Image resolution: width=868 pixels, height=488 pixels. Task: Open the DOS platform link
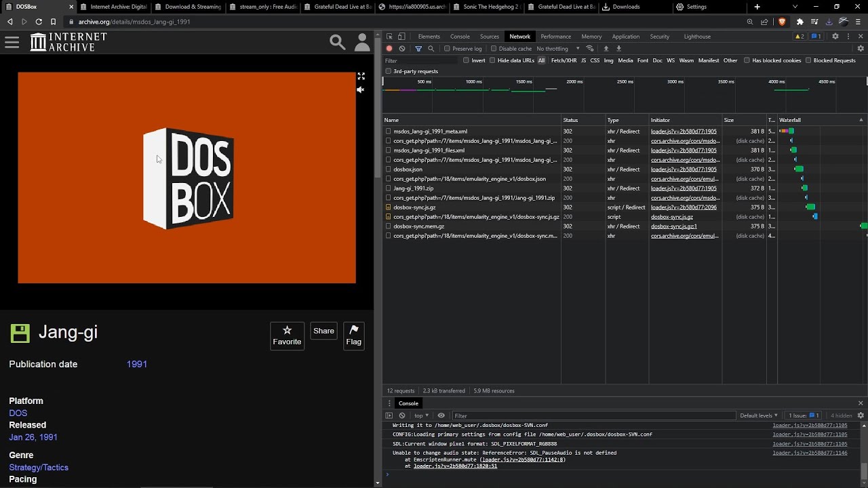tap(18, 413)
